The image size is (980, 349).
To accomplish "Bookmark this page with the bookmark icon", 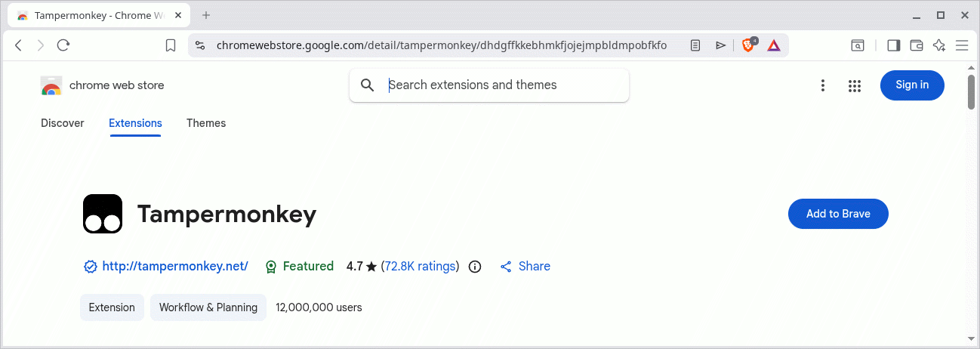I will pyautogui.click(x=171, y=45).
